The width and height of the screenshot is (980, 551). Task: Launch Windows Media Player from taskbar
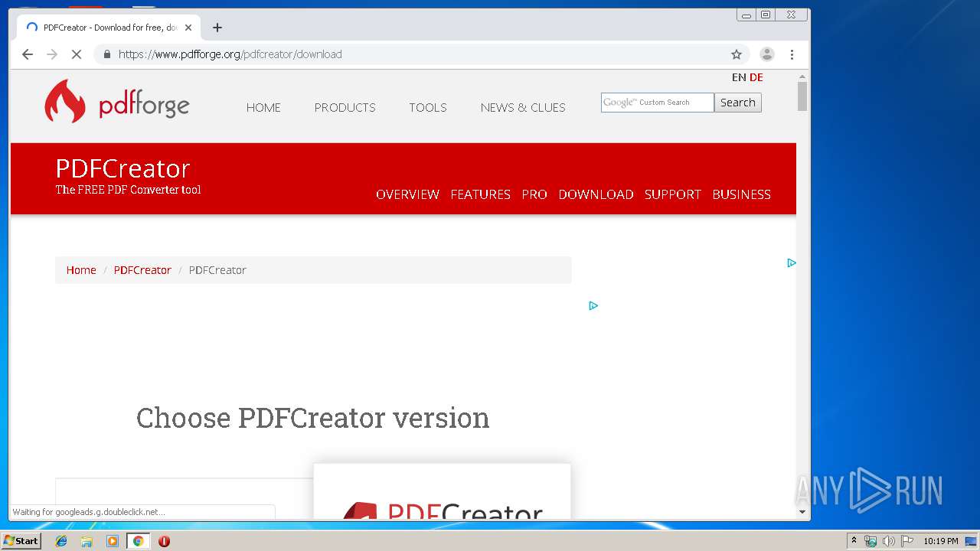pyautogui.click(x=113, y=541)
